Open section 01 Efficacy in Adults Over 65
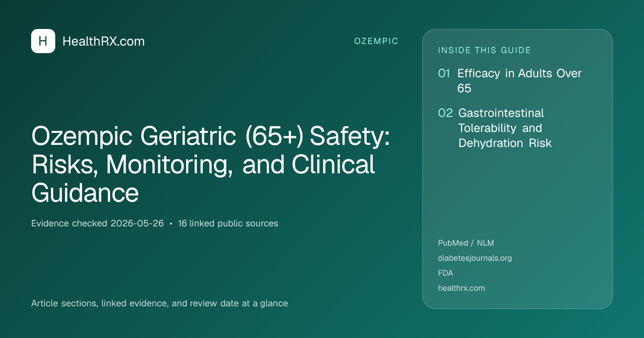Image resolution: width=644 pixels, height=338 pixels. pyautogui.click(x=510, y=81)
